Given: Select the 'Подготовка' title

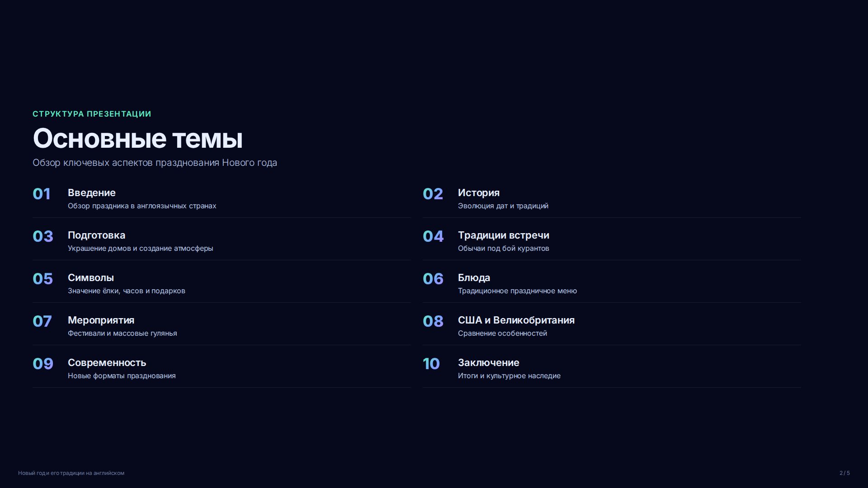Looking at the screenshot, I should coord(96,235).
